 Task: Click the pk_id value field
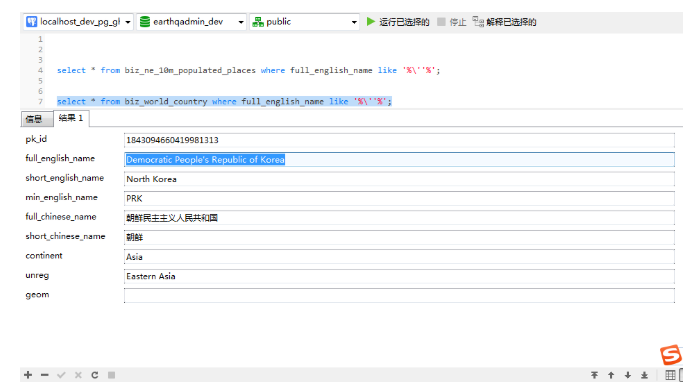399,140
